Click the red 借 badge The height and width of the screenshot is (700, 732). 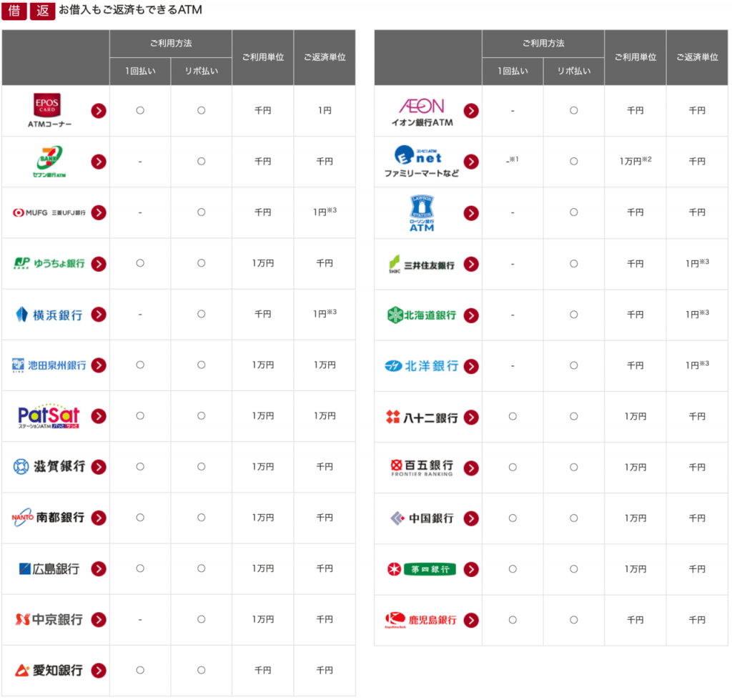pyautogui.click(x=14, y=11)
